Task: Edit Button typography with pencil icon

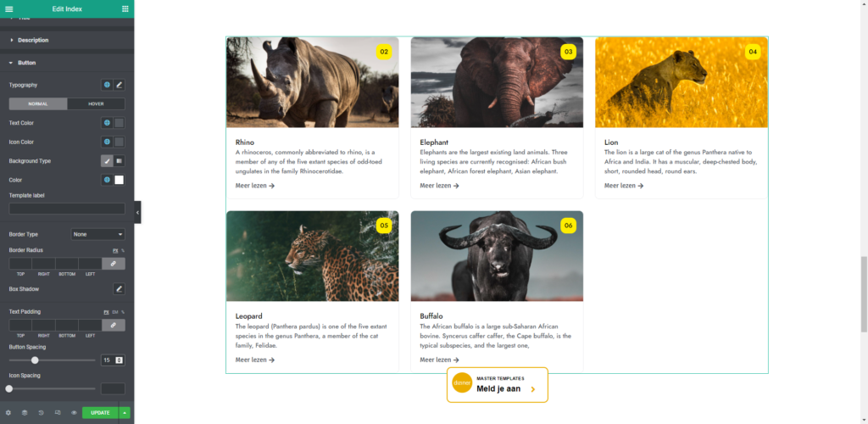Action: (120, 85)
